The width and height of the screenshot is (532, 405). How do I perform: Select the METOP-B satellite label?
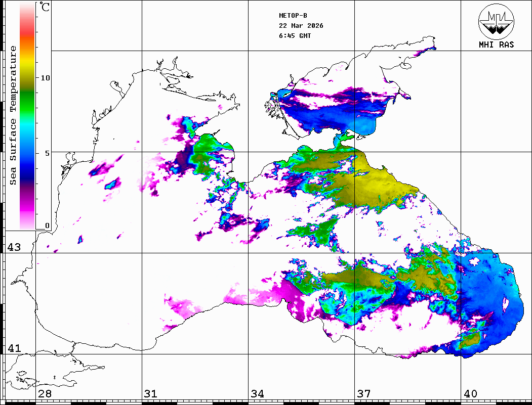tap(293, 16)
